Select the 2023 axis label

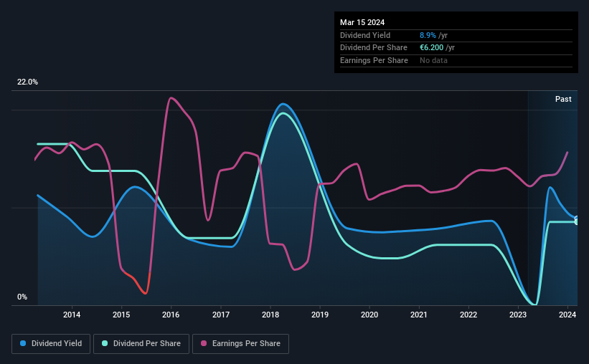coord(518,315)
